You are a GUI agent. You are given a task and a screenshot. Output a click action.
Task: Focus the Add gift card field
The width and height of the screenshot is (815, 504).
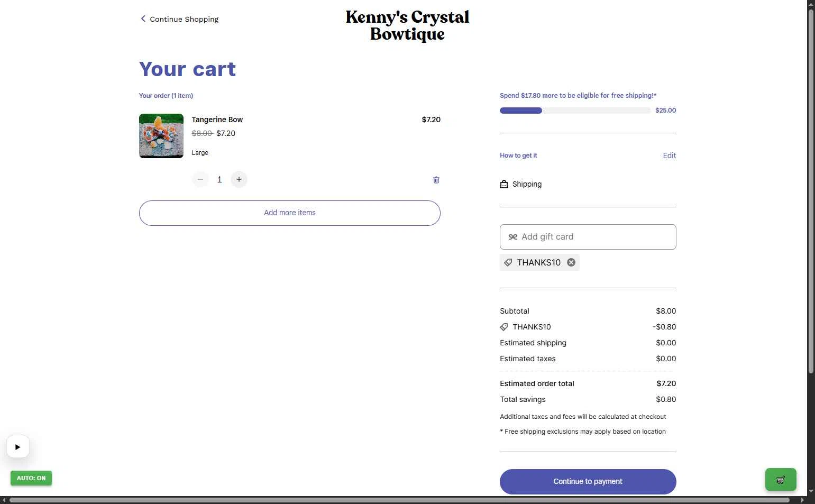pyautogui.click(x=588, y=237)
